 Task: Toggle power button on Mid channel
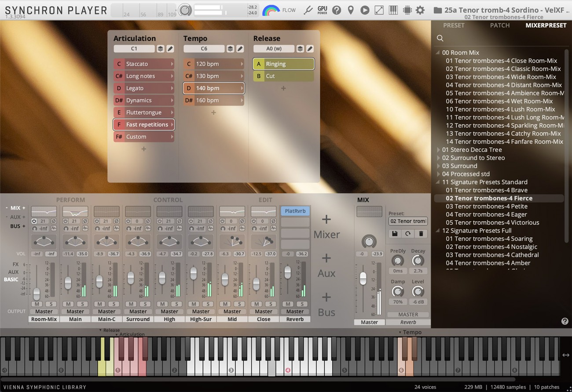click(223, 221)
